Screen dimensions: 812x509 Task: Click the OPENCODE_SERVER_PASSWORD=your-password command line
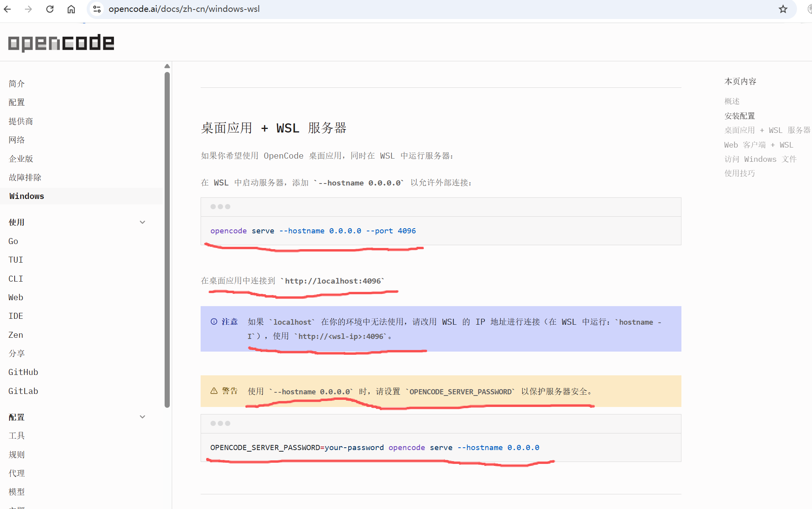[375, 448]
